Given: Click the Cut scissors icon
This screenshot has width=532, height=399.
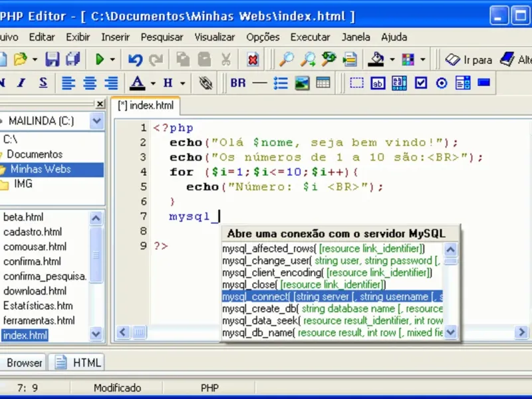Looking at the screenshot, I should pos(225,59).
